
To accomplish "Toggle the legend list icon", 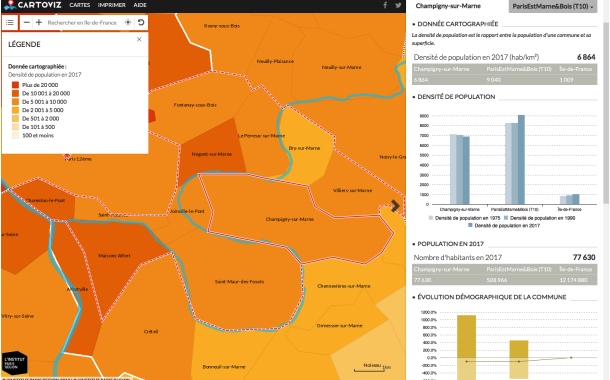I will click(x=10, y=23).
